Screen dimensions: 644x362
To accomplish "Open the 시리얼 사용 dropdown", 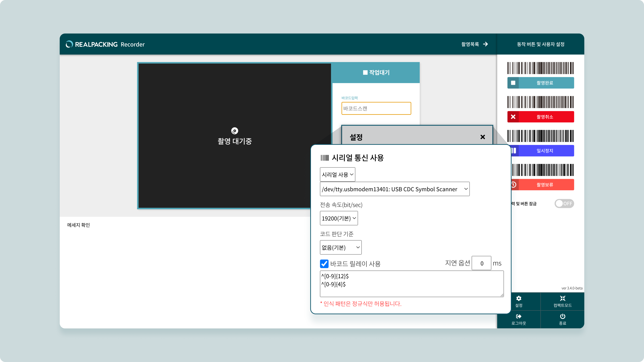I will click(337, 174).
